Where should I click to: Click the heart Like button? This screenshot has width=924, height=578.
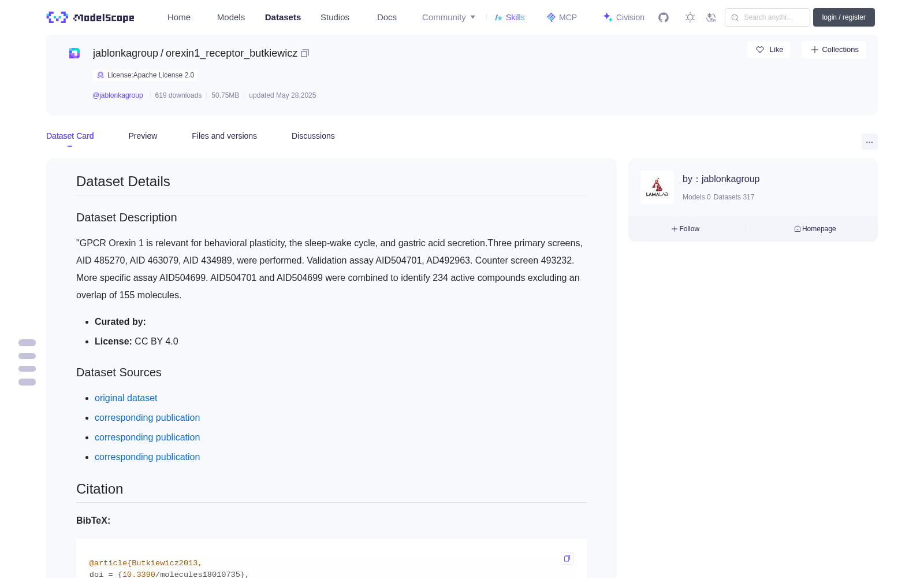tap(769, 50)
